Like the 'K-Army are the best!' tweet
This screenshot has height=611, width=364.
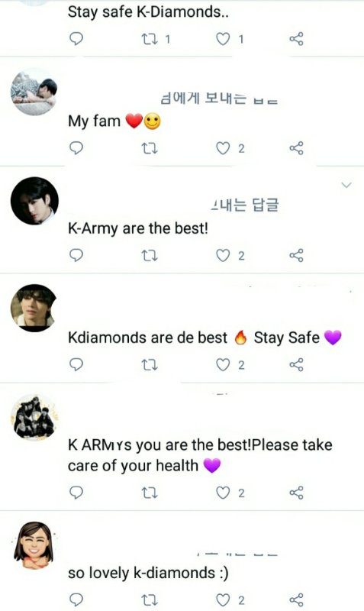tap(223, 256)
